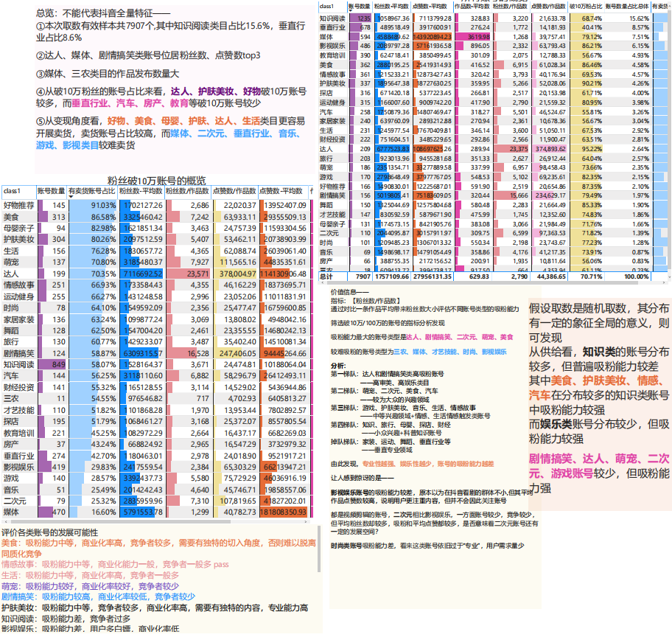
Task: Click the 有卖货账号占比 column header
Action: pos(91,191)
